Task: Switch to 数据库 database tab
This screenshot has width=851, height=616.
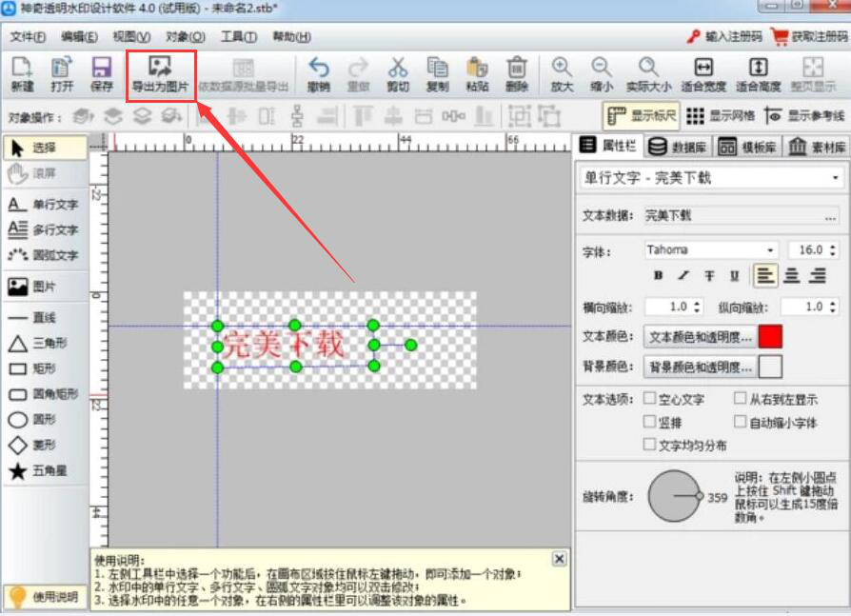Action: tap(678, 147)
